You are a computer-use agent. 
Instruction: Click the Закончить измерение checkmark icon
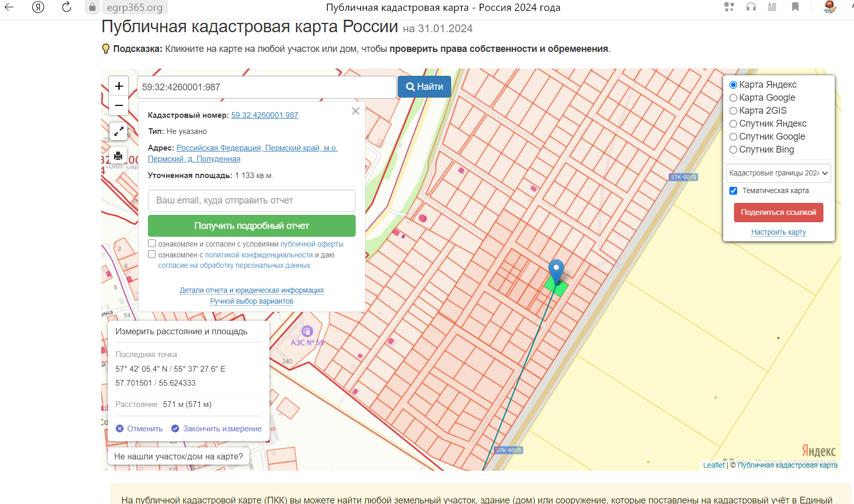(x=175, y=429)
